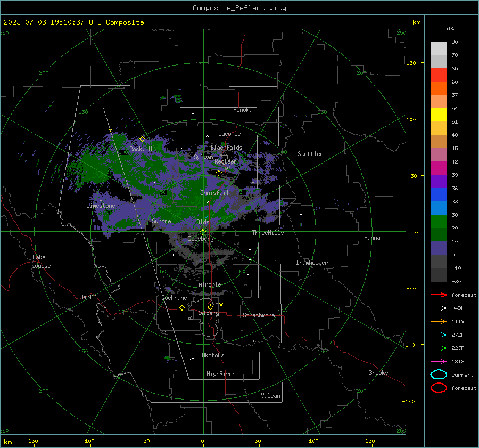Select the cyan 'current' ellipse legend icon
Image resolution: width=479 pixels, height=448 pixels.
(439, 374)
